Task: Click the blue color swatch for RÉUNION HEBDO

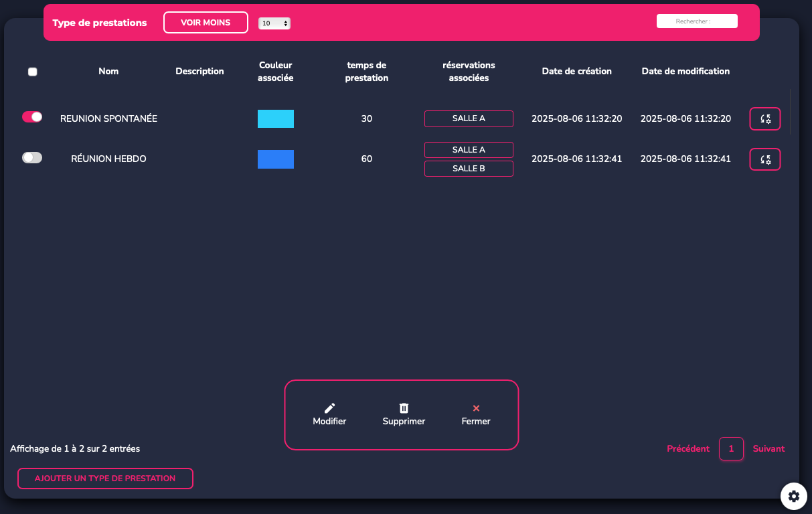Action: [276, 159]
